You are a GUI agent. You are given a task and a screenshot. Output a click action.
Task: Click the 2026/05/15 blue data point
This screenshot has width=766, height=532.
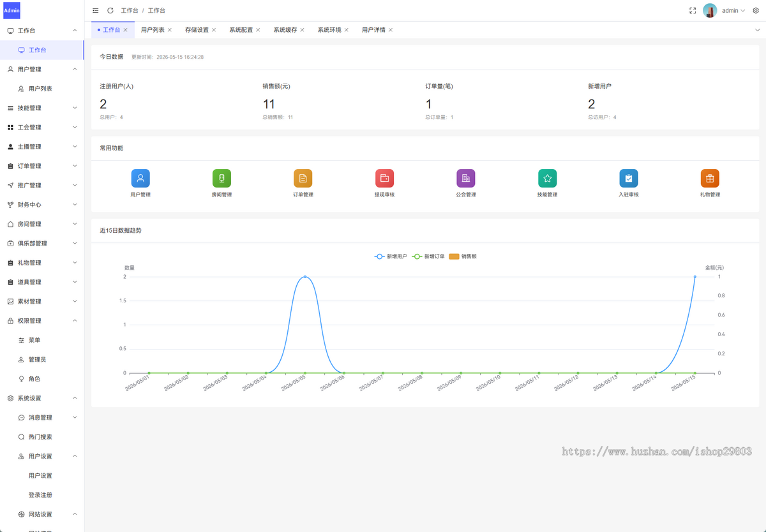695,277
